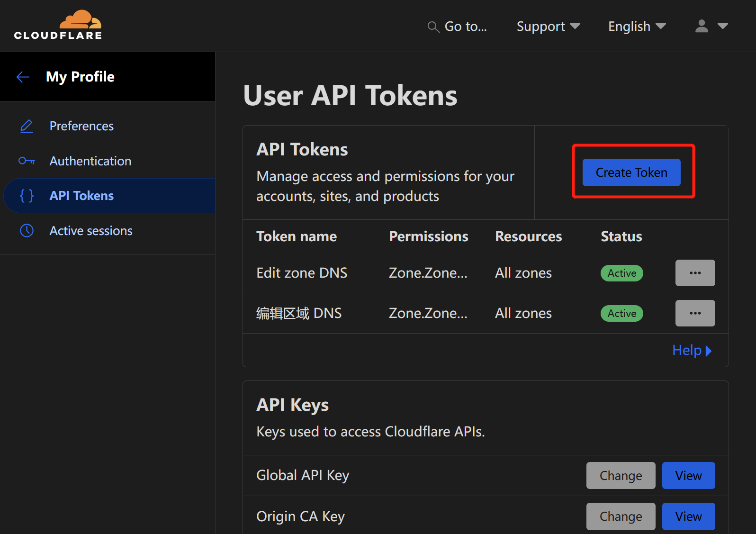Click the Edit zone DNS token name
This screenshot has width=756, height=534.
(302, 273)
